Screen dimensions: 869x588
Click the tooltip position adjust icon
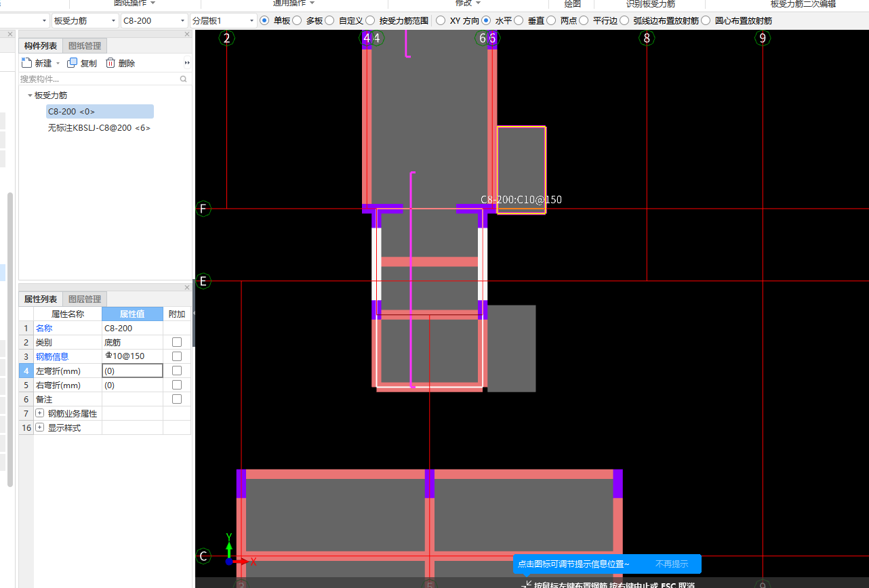pos(526,585)
